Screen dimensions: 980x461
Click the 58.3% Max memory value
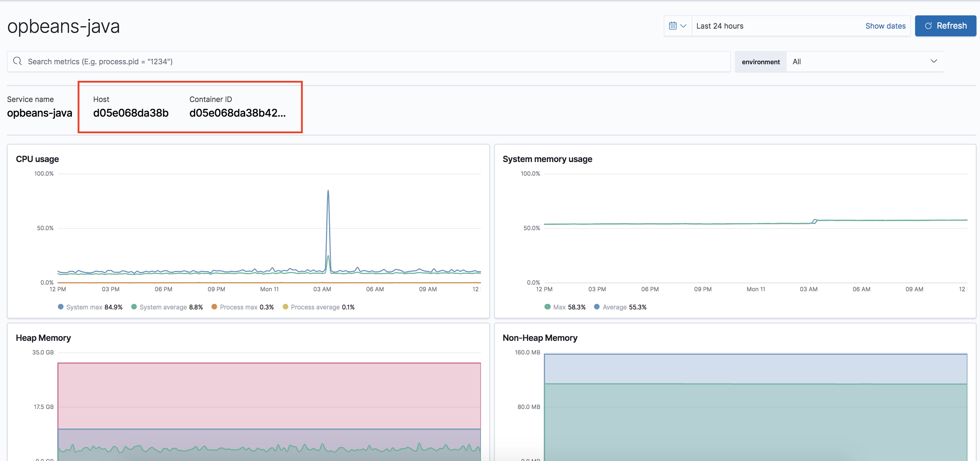click(577, 307)
